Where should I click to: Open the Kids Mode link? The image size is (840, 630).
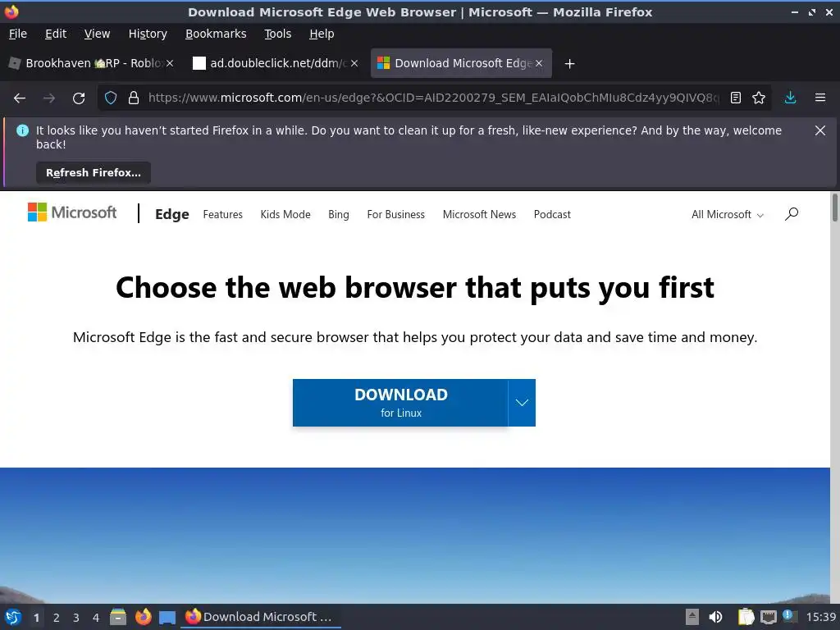(x=285, y=214)
